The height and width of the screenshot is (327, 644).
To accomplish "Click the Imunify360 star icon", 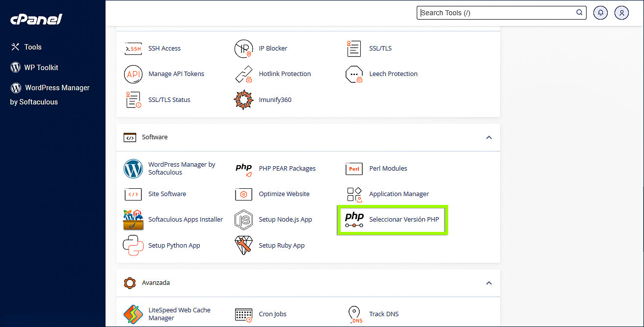I will [243, 100].
